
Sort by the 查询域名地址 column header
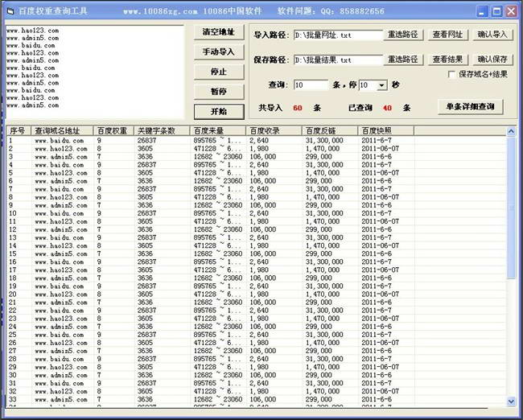pos(62,131)
